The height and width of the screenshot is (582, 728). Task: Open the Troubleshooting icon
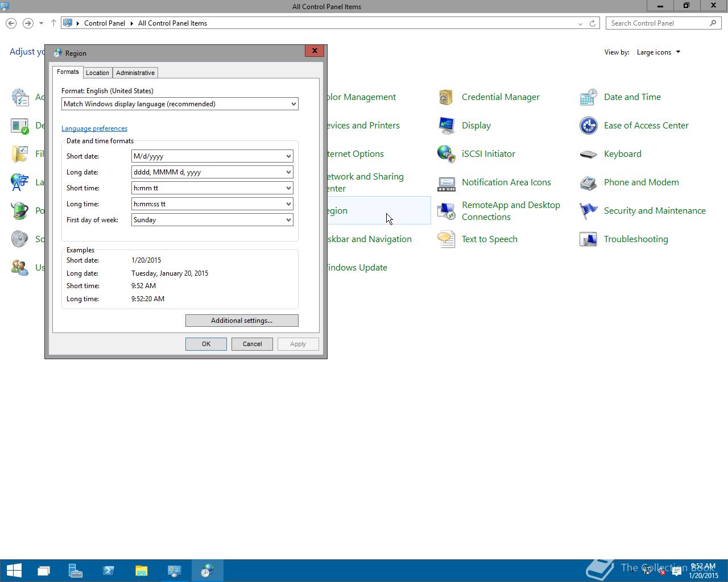coord(589,239)
